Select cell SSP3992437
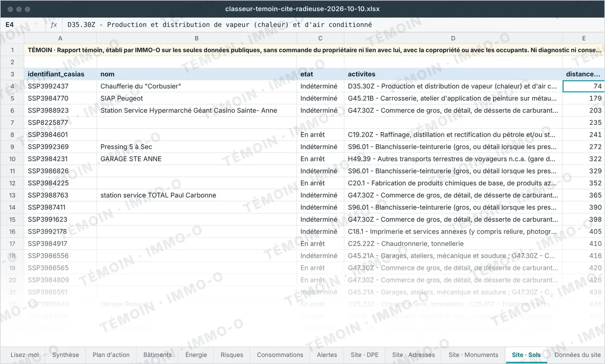The width and height of the screenshot is (605, 364). pyautogui.click(x=60, y=86)
